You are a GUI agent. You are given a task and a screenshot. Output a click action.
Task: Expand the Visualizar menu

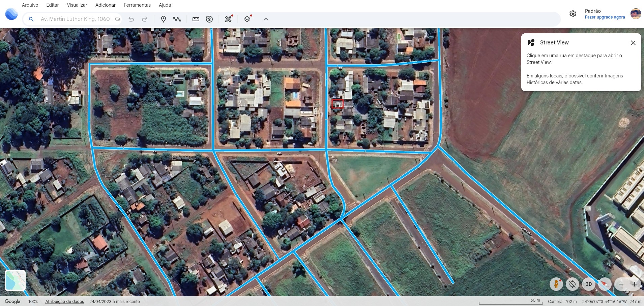(x=77, y=5)
